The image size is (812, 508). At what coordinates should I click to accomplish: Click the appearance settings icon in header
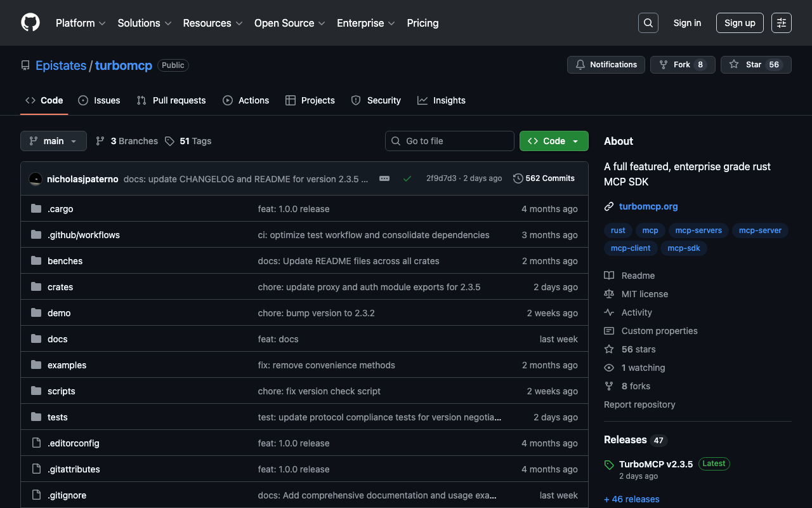[x=781, y=23]
